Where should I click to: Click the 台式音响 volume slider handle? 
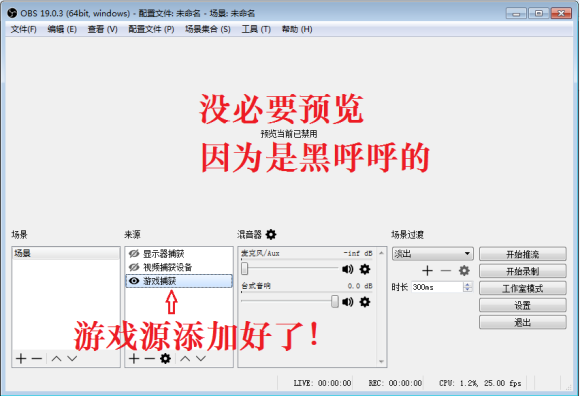pyautogui.click(x=335, y=301)
